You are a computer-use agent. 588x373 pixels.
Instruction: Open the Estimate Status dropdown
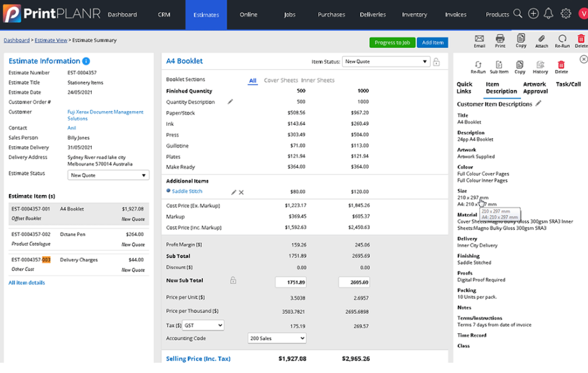click(108, 174)
